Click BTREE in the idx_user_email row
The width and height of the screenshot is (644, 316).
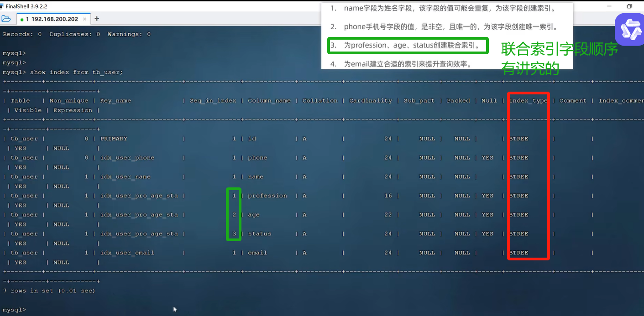518,253
